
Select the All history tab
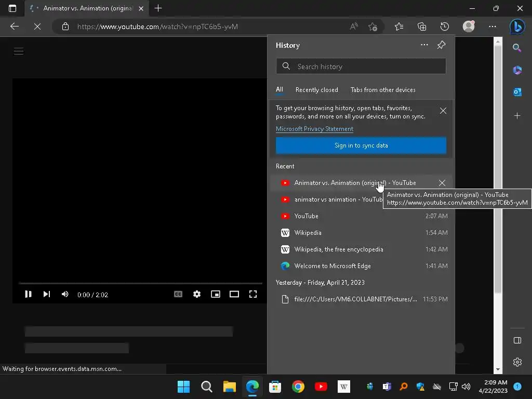pos(279,89)
